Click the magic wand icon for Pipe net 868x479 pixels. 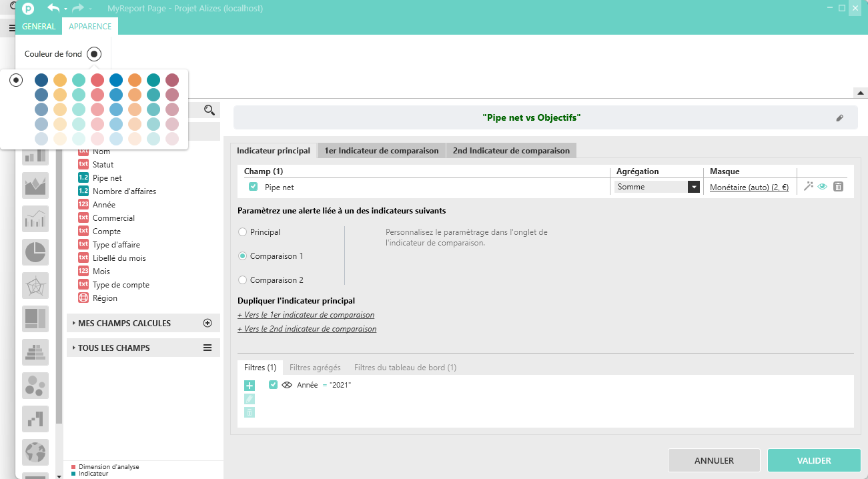[x=808, y=187]
